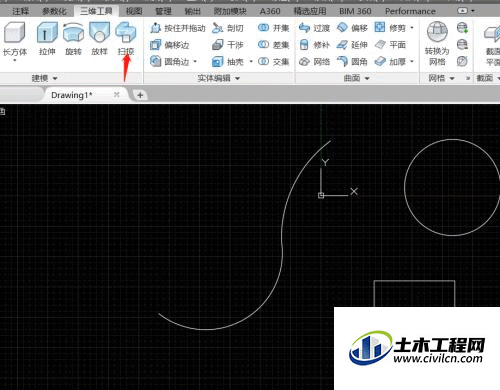Choose the 旋转 (Revolve) tool
The height and width of the screenshot is (390, 500).
[x=73, y=38]
